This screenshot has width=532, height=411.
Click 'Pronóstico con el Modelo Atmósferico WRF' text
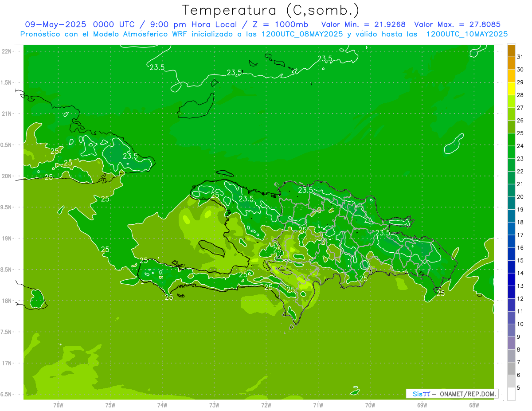point(105,34)
